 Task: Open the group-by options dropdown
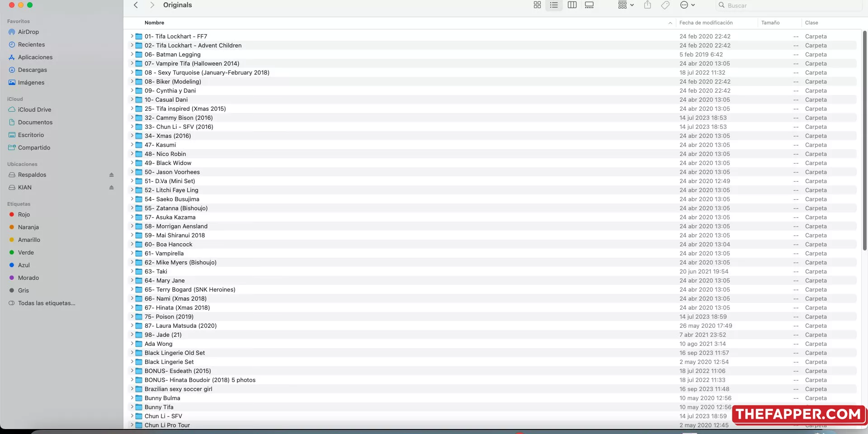click(626, 5)
